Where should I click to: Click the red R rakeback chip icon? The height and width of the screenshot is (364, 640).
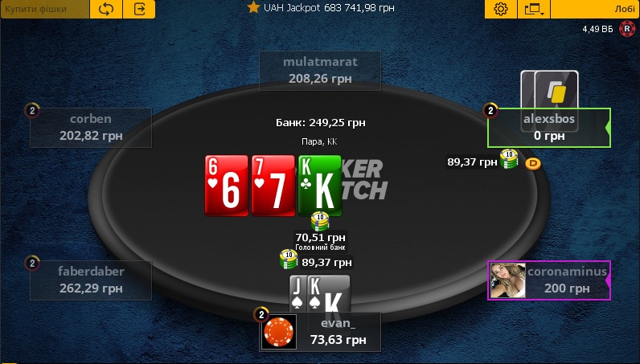point(627,29)
